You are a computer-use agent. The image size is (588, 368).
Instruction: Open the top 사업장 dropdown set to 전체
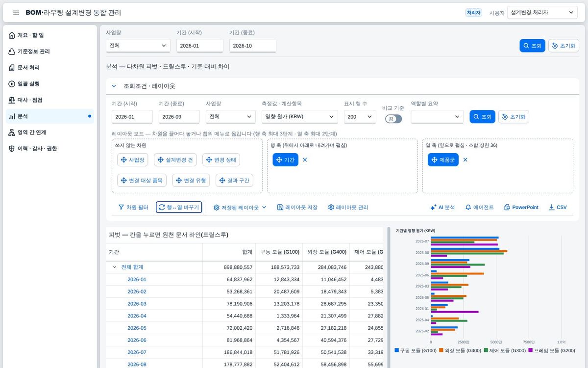[x=138, y=46]
